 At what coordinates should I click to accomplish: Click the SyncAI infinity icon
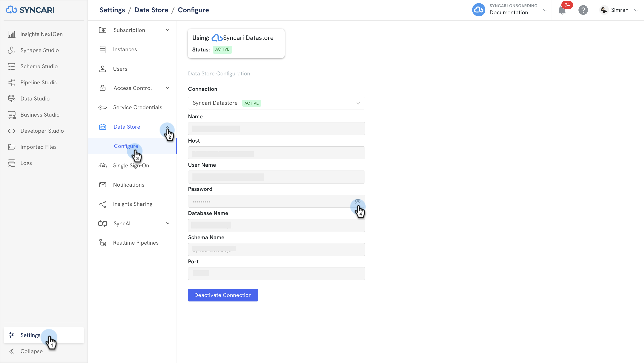click(x=102, y=224)
